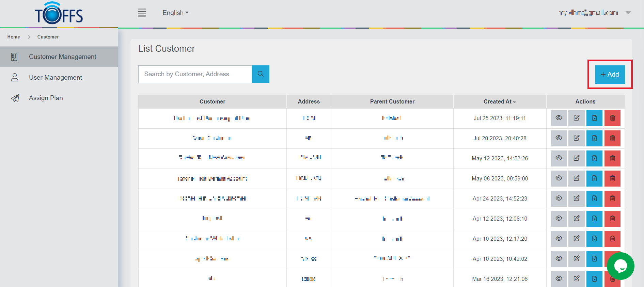
Task: Delete the customer created Jul 20 2023
Action: click(612, 138)
